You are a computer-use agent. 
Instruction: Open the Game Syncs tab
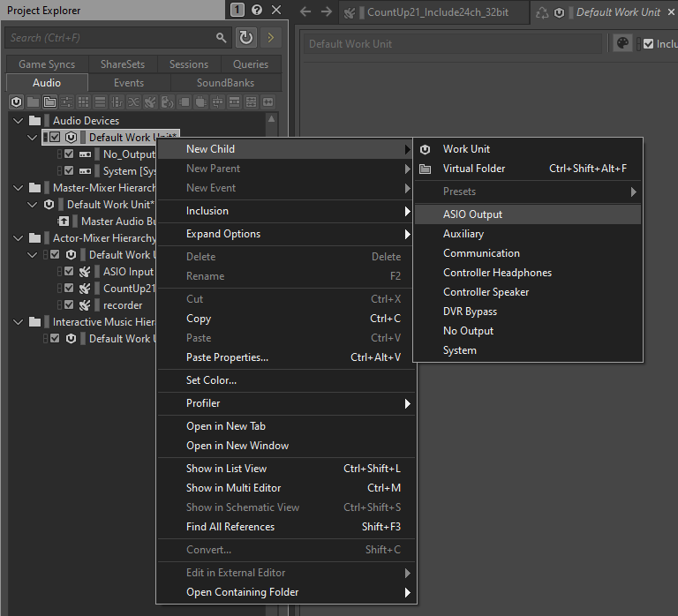47,64
